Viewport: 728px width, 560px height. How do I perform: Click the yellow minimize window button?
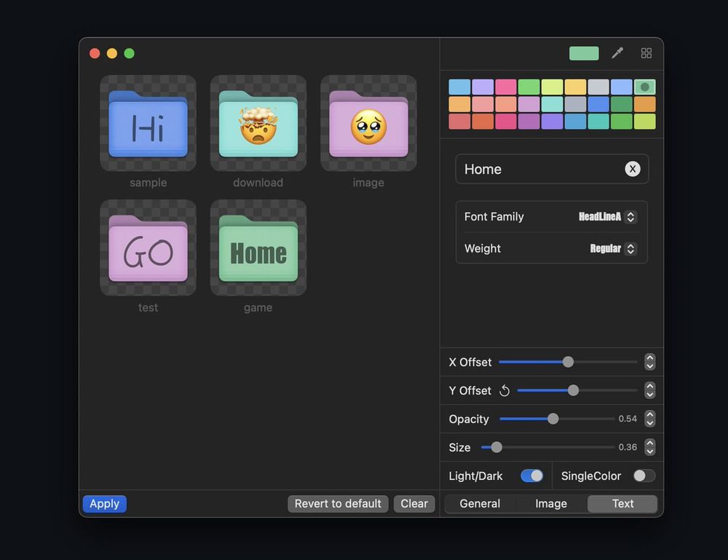pos(112,53)
